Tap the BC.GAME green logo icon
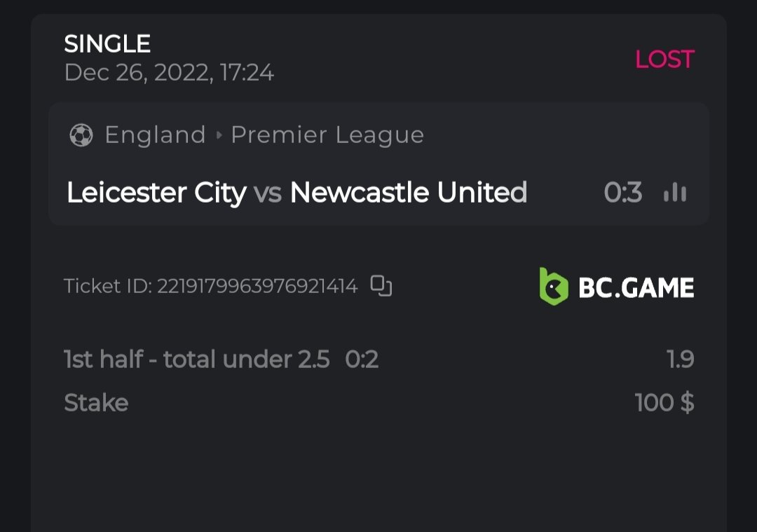The width and height of the screenshot is (757, 532). pos(553,287)
